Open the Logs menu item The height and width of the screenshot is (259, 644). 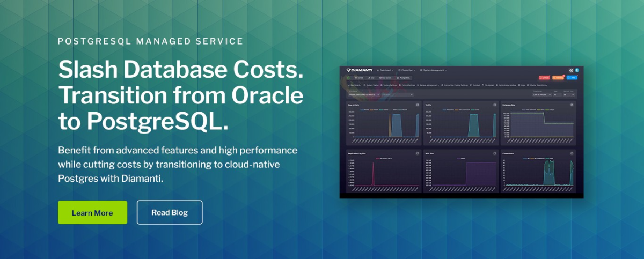click(x=522, y=85)
